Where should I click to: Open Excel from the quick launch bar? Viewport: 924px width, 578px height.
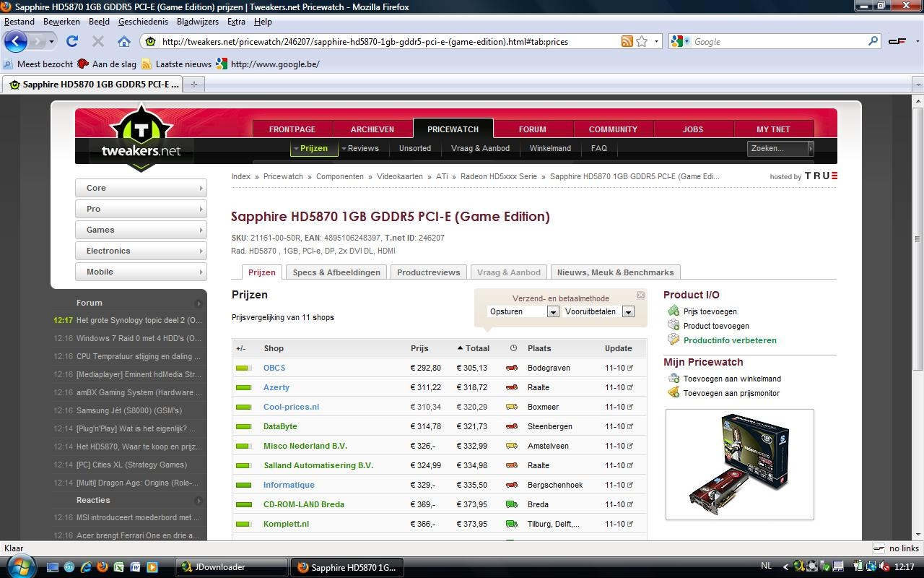point(119,567)
